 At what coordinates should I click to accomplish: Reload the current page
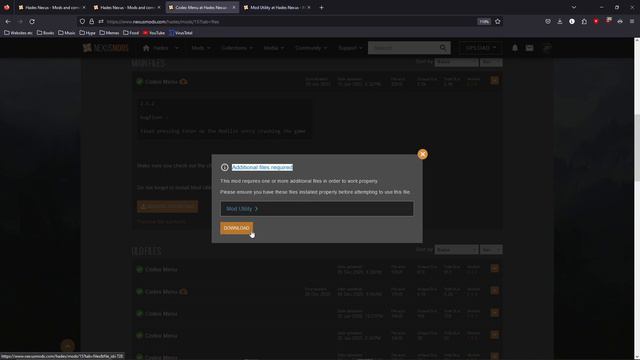pos(32,21)
